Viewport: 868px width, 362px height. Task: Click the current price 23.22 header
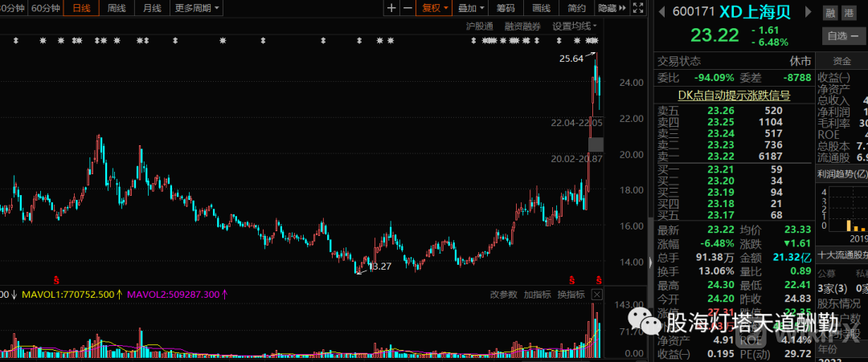tap(714, 35)
